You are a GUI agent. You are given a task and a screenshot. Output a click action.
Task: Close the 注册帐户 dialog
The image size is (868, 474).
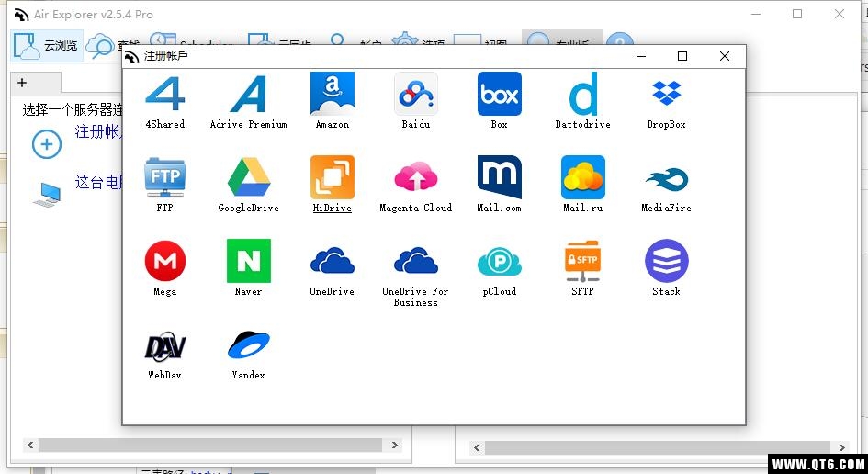(x=724, y=56)
